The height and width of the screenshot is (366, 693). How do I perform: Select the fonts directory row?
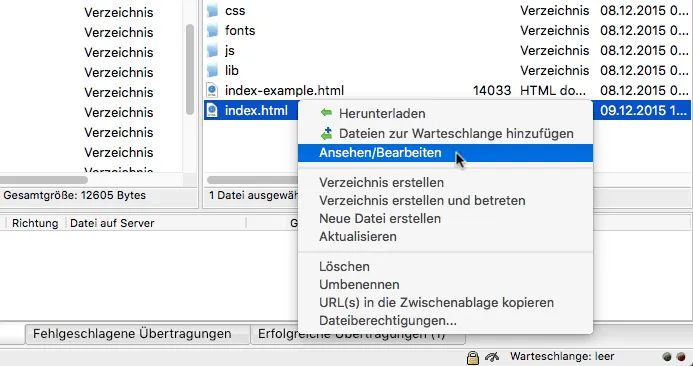pos(447,30)
